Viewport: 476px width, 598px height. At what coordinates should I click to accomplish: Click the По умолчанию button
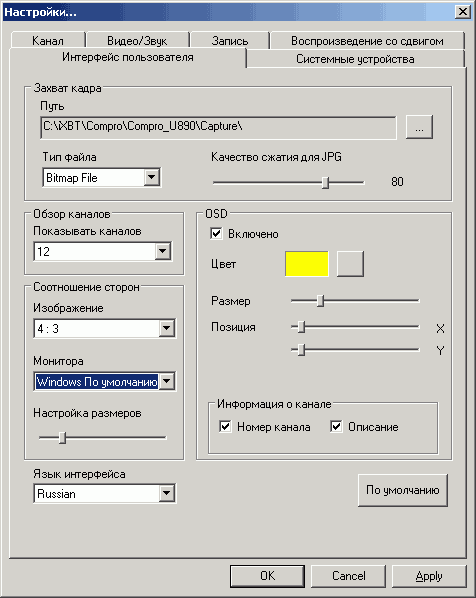[403, 490]
